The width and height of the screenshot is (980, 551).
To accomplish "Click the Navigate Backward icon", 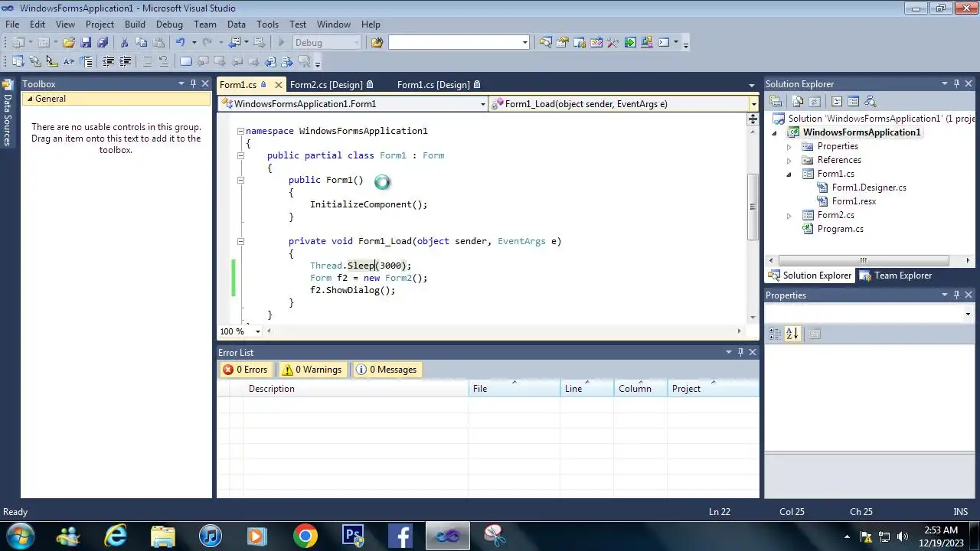I will 234,43.
